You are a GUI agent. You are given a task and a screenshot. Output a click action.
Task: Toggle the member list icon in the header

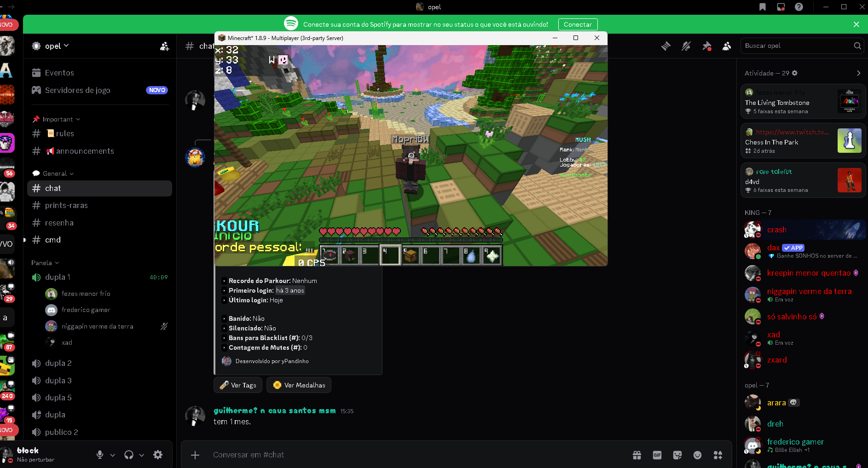(727, 46)
